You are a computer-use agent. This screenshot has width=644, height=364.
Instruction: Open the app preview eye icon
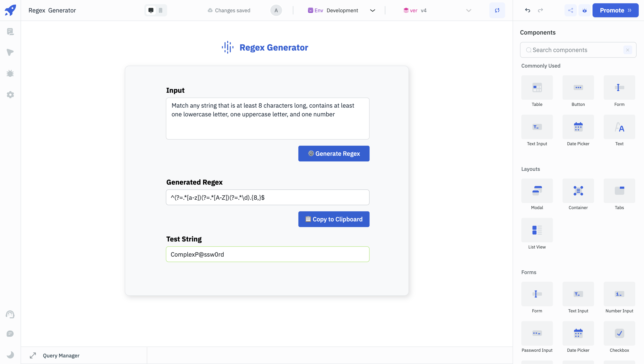pos(585,10)
